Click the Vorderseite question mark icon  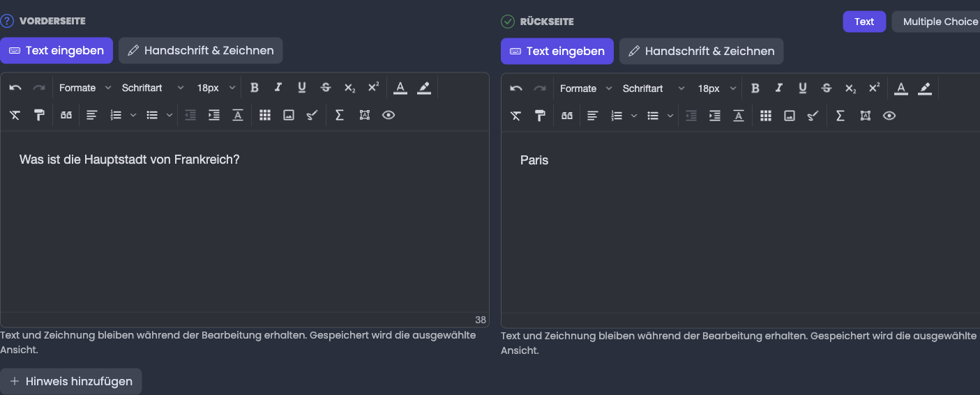click(x=7, y=22)
